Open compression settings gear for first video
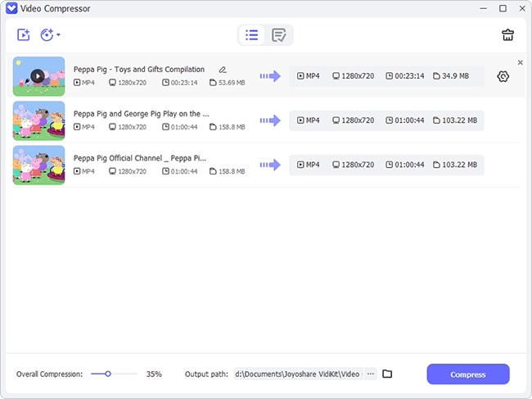This screenshot has width=532, height=399. pyautogui.click(x=503, y=76)
